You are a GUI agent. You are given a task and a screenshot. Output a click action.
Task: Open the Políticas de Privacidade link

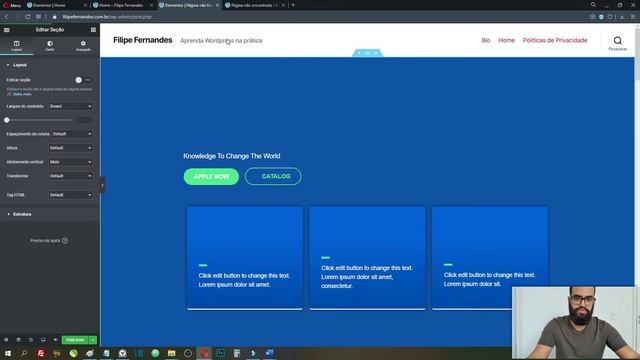(555, 40)
